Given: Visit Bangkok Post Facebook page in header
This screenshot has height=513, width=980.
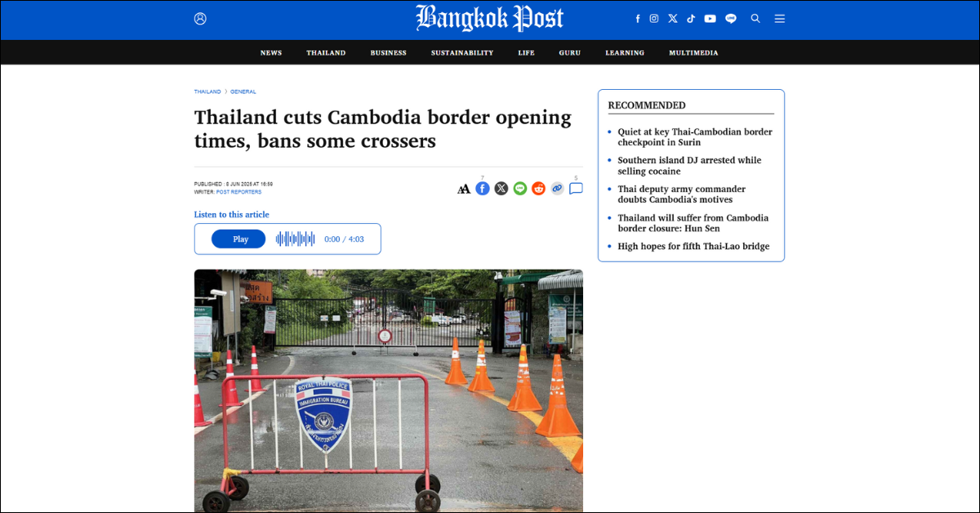Looking at the screenshot, I should (x=638, y=18).
